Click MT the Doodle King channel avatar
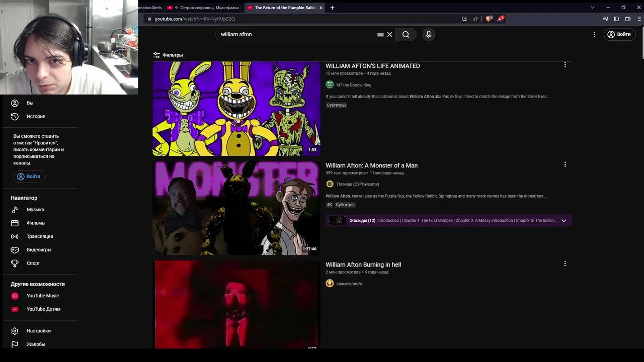 (330, 84)
